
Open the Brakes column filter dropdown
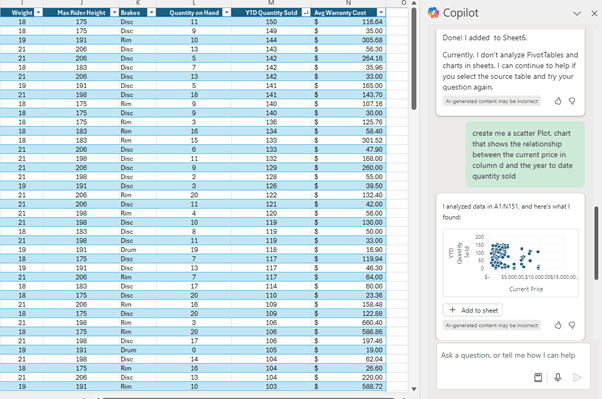coord(152,13)
